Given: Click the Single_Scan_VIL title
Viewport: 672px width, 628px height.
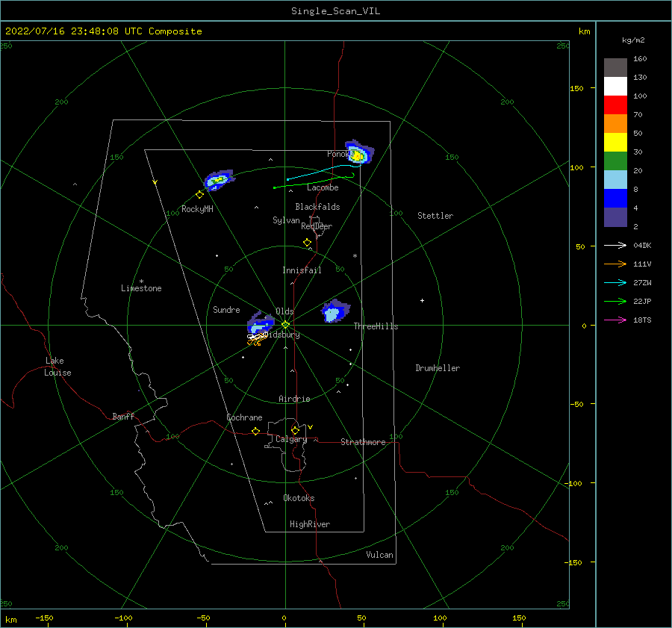Looking at the screenshot, I should [335, 11].
